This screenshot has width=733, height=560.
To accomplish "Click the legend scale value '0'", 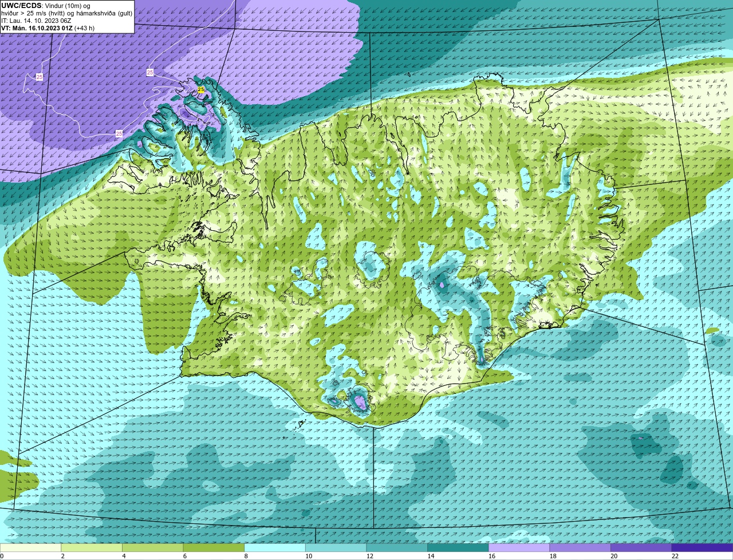I will point(2,556).
